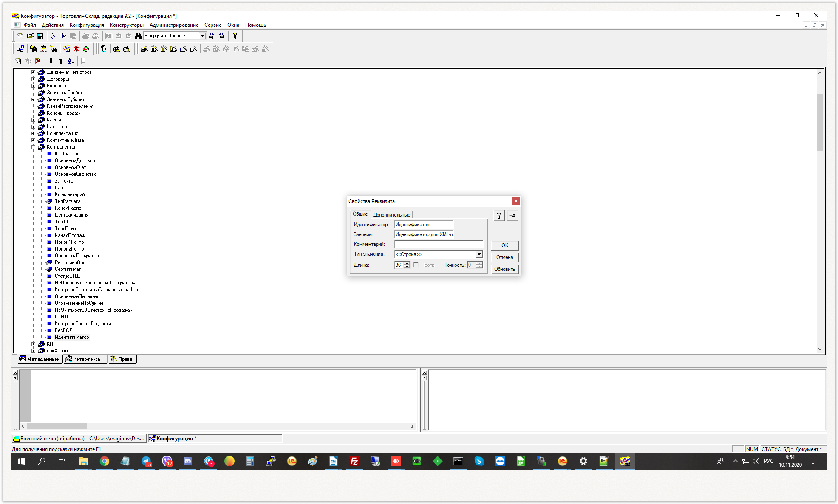The width and height of the screenshot is (838, 504).
Task: Click the Обновить button
Action: click(x=504, y=269)
